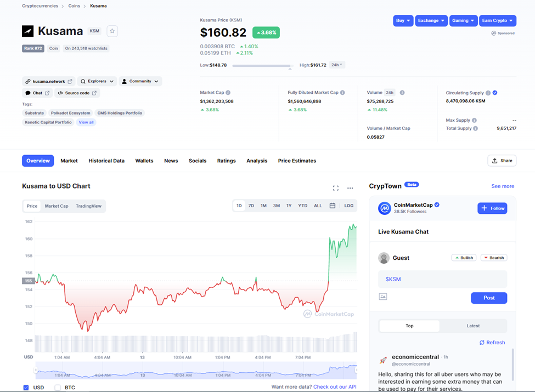The image size is (535, 392).
Task: Click the Guest avatar icon
Action: [x=384, y=258]
